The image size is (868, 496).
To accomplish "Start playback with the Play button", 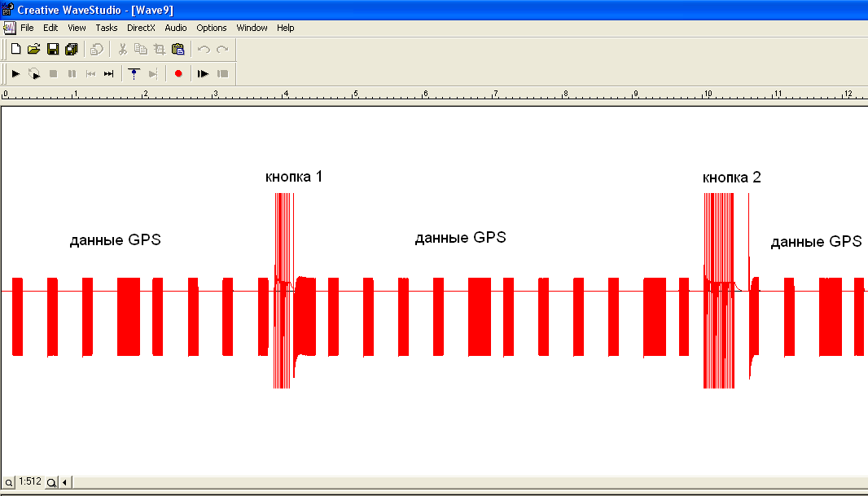I will (x=15, y=74).
